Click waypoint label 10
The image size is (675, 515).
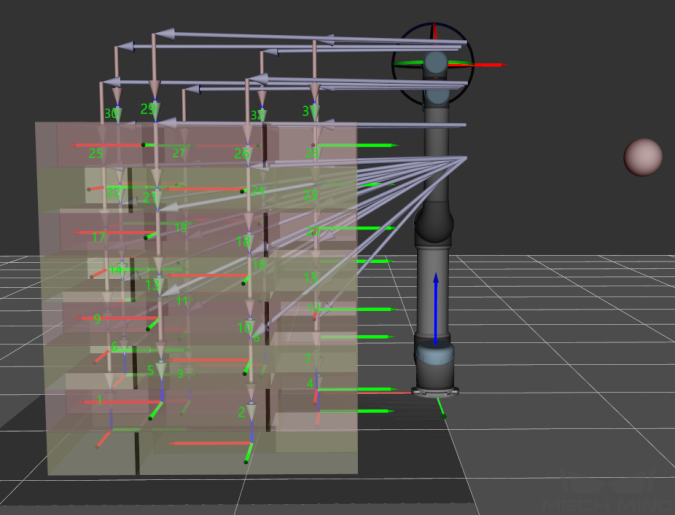243,327
